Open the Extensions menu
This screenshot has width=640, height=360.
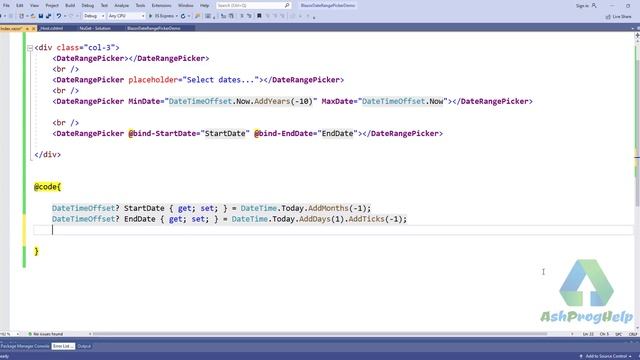pos(161,5)
